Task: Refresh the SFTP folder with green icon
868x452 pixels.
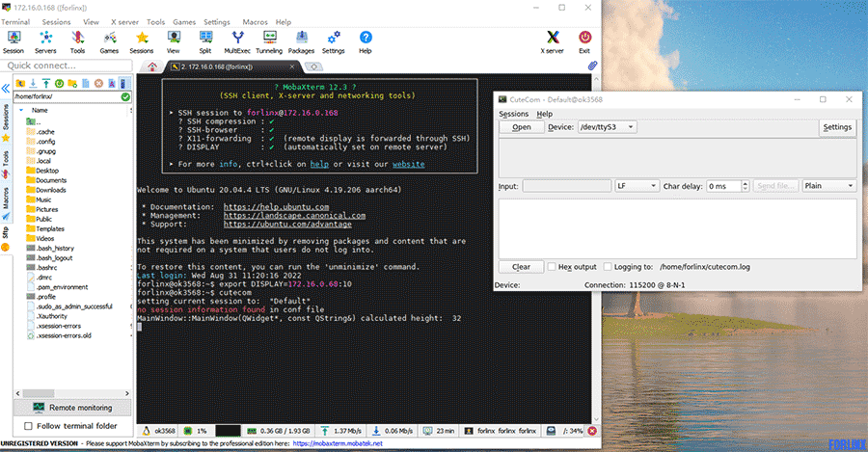Action: click(59, 83)
